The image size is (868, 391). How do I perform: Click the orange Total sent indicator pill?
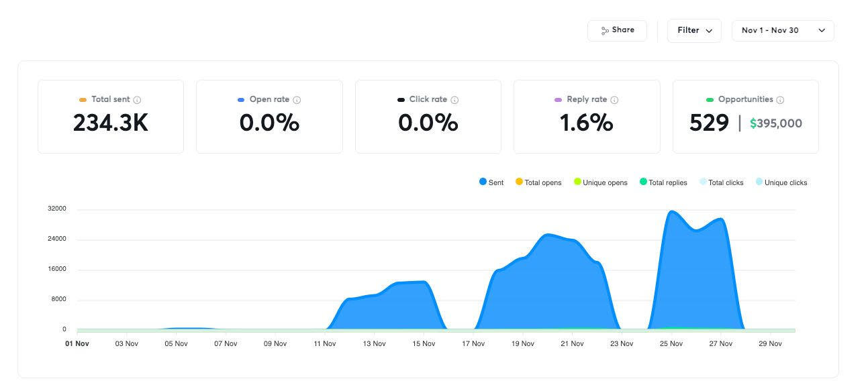click(83, 100)
